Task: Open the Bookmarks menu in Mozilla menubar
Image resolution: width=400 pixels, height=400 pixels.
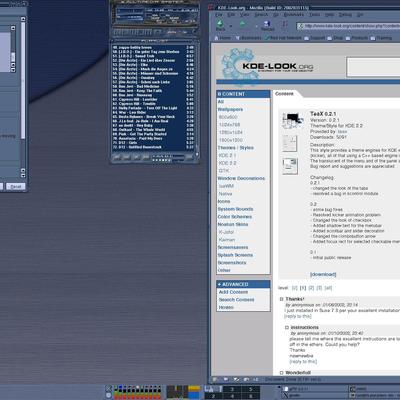Action: pyautogui.click(x=293, y=15)
